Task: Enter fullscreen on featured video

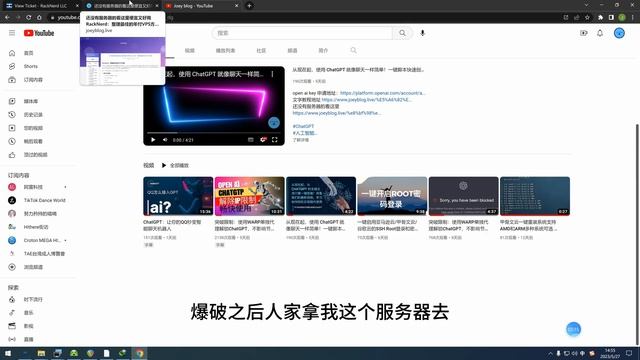Action: click(275, 140)
